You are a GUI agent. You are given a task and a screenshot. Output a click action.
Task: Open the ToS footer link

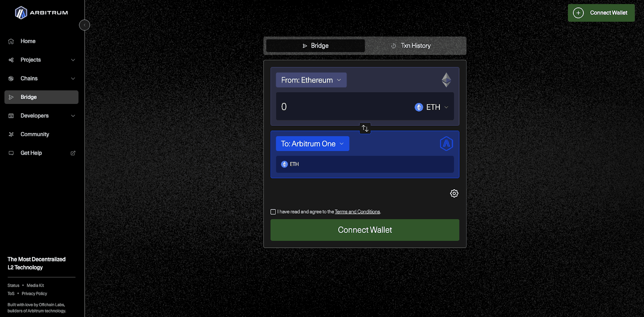pos(11,294)
